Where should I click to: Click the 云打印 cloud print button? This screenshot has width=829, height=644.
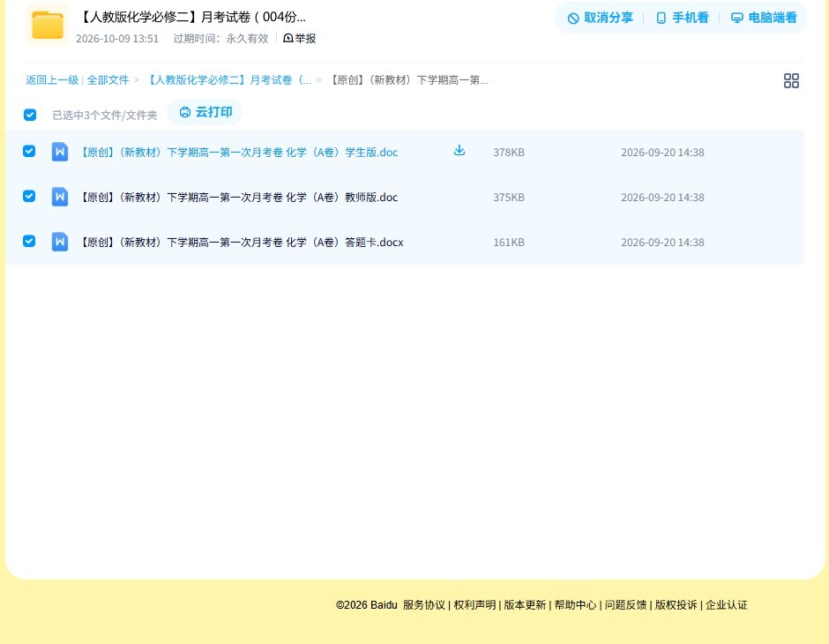click(205, 112)
